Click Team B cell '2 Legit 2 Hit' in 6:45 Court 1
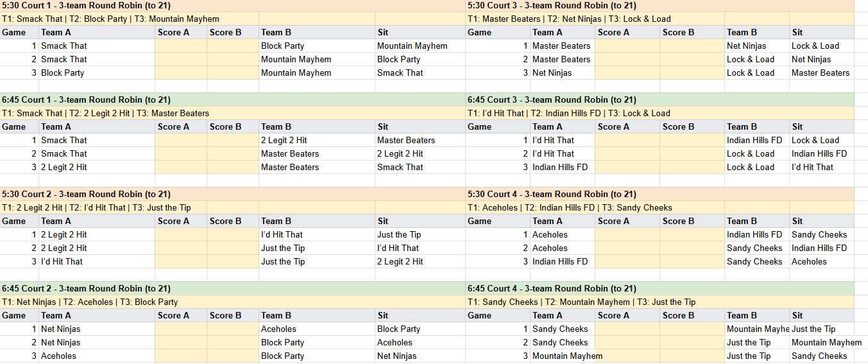868x364 pixels. (317, 140)
